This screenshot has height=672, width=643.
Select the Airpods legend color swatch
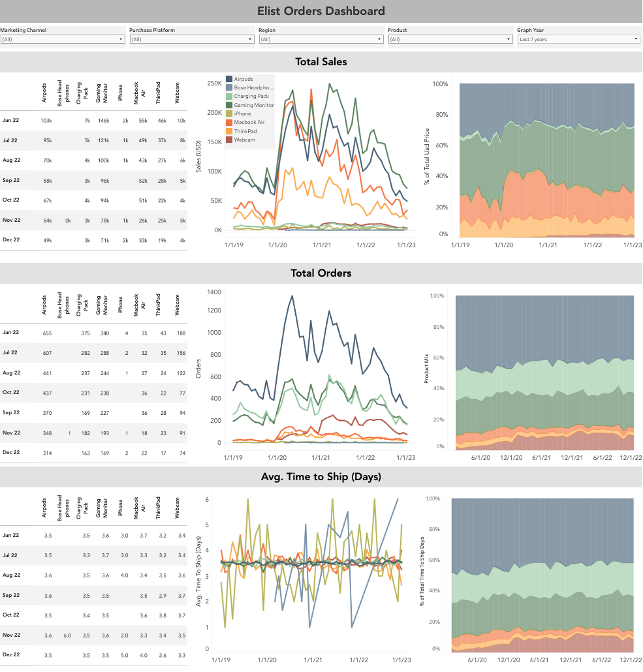[229, 80]
